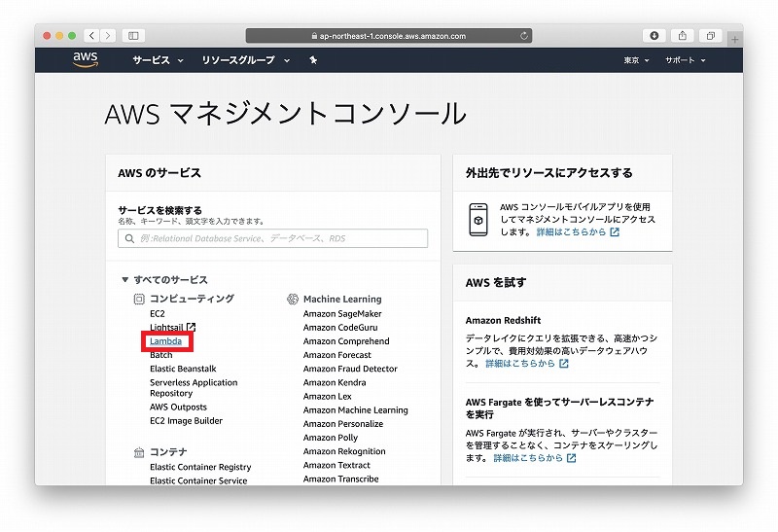Reload page using address bar icon
This screenshot has width=778, height=532.
point(525,36)
